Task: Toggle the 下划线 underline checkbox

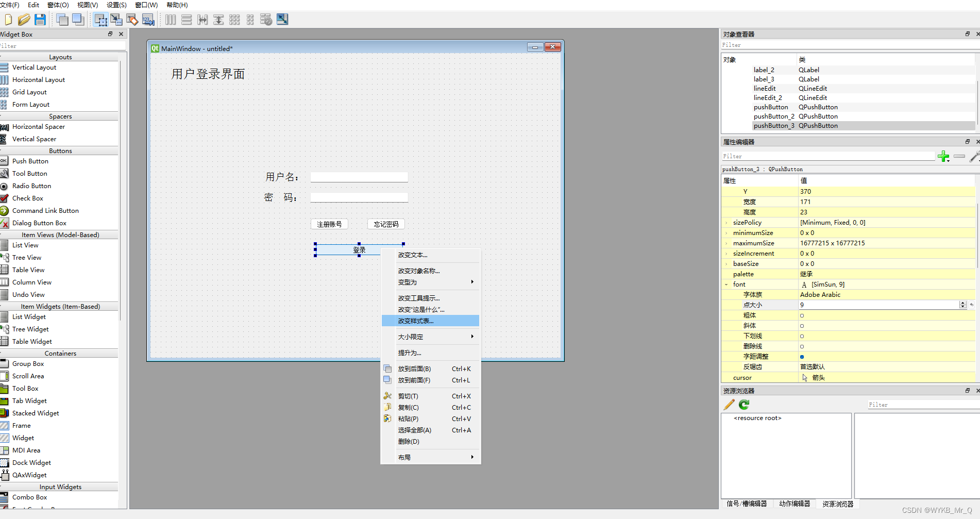Action: (x=802, y=336)
